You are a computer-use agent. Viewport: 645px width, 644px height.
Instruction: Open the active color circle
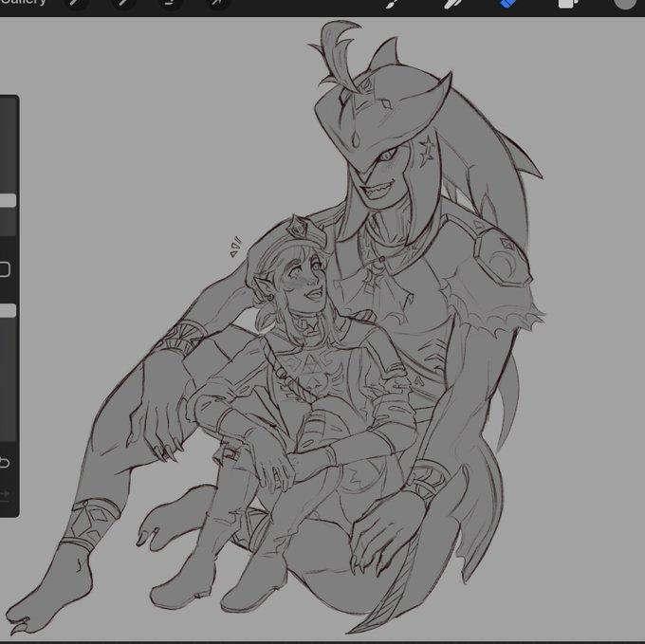tap(625, 3)
